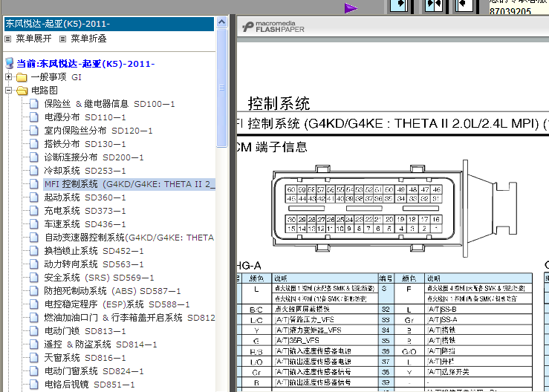
Task: Click page icon beside 搭铁分布 SD130-1
Action: coord(34,144)
